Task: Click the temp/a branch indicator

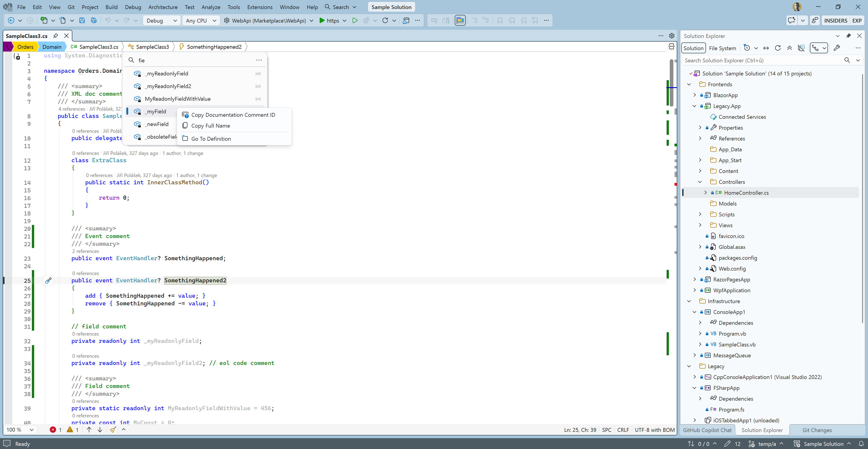Action: [766, 444]
